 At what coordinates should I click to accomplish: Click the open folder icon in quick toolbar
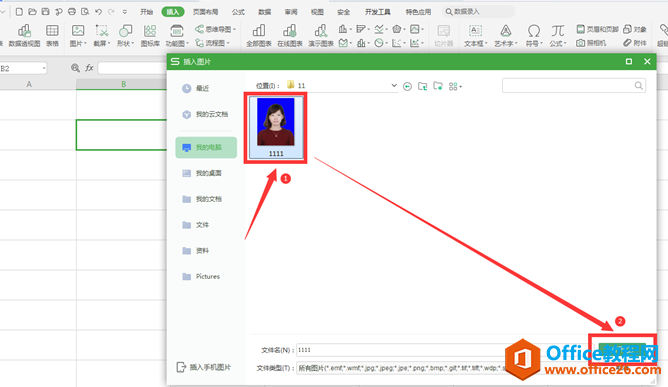coord(32,12)
